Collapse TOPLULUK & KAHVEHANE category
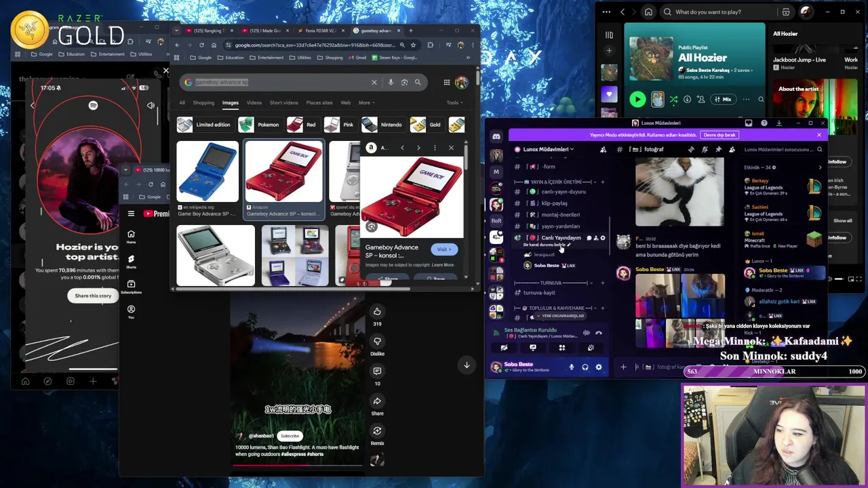 555,308
